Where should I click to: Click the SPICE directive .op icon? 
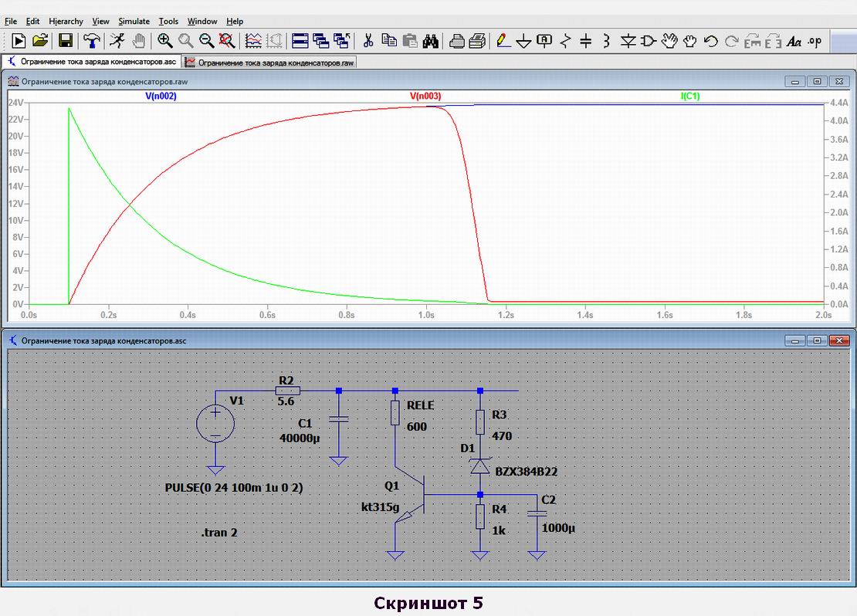[x=815, y=41]
